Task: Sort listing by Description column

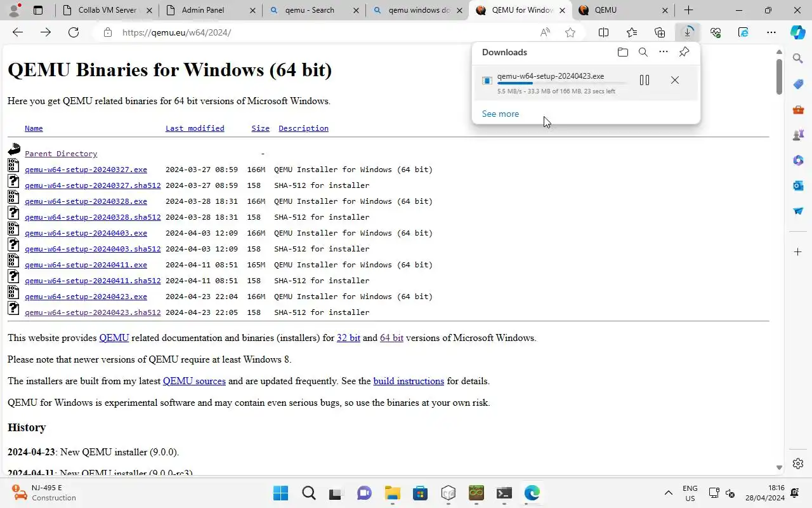Action: pyautogui.click(x=303, y=128)
